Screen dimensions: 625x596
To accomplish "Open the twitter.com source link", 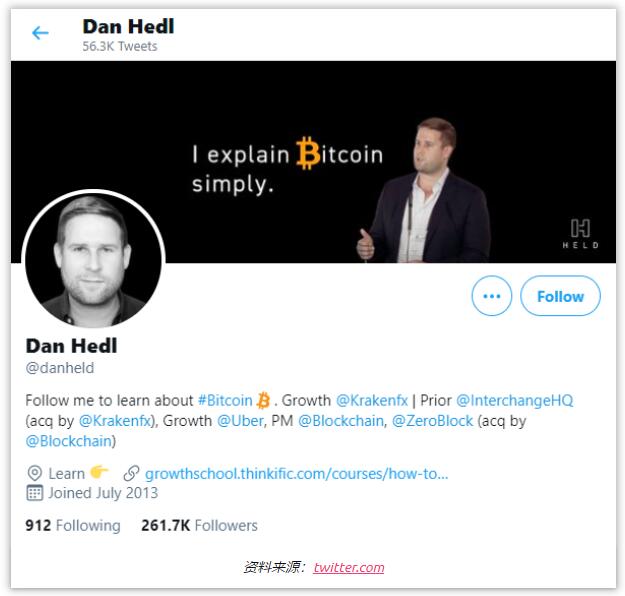I will point(348,567).
